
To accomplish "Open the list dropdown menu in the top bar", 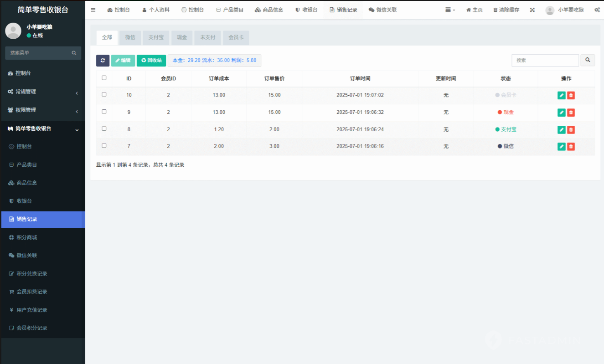I will point(450,10).
